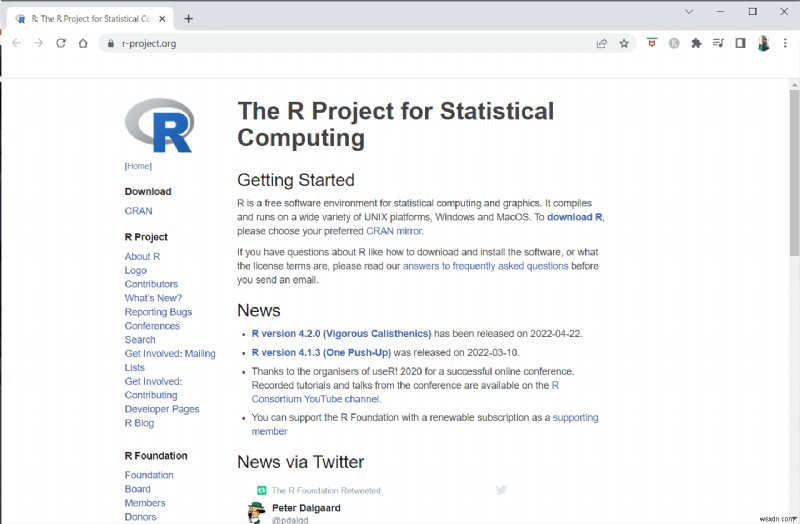Open the Search link in sidebar
800x524 pixels.
[x=140, y=340]
